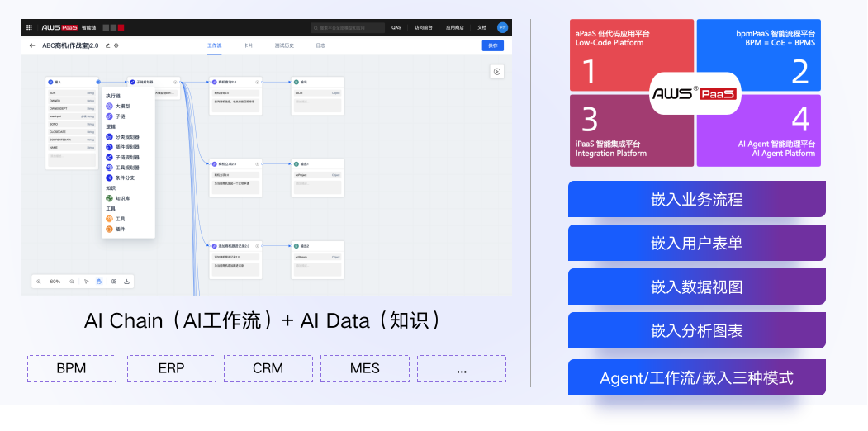This screenshot has width=868, height=431.
Task: Click Agent/工作流/嵌入三种模式 button
Action: tap(697, 377)
